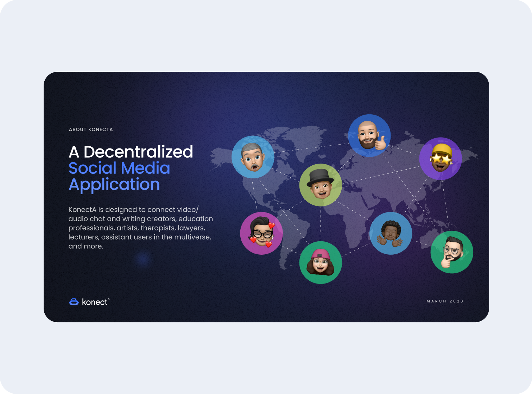Screen dimensions: 532x394
Task: Click the konect logo icon
Action: (x=74, y=302)
